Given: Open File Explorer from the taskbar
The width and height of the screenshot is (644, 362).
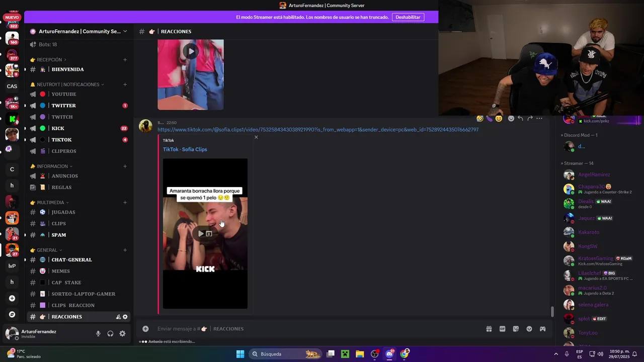Looking at the screenshot, I should click(360, 354).
